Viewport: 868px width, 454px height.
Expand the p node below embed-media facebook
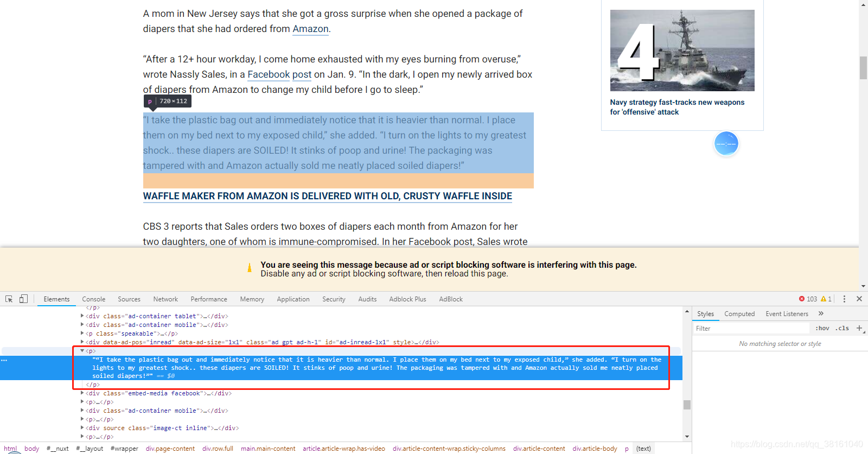pos(82,401)
